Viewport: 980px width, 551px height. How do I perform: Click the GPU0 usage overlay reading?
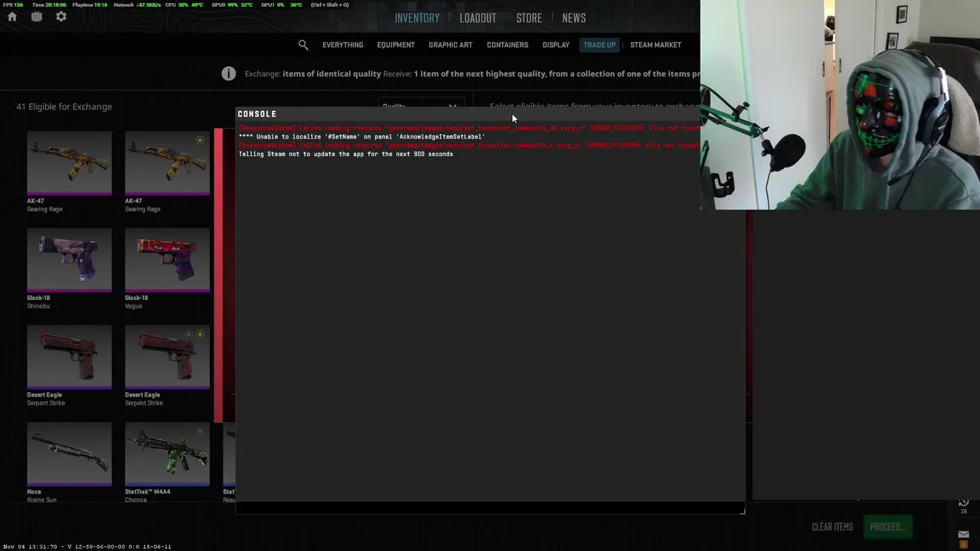231,5
